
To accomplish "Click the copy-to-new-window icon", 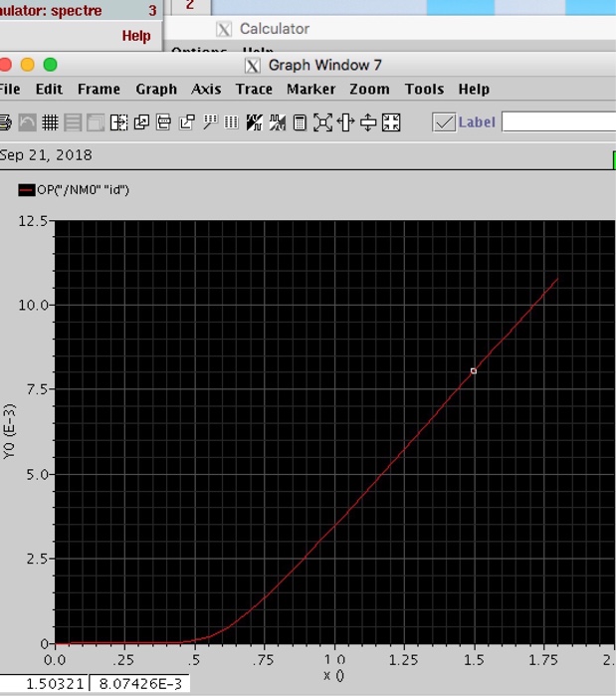I will point(141,122).
